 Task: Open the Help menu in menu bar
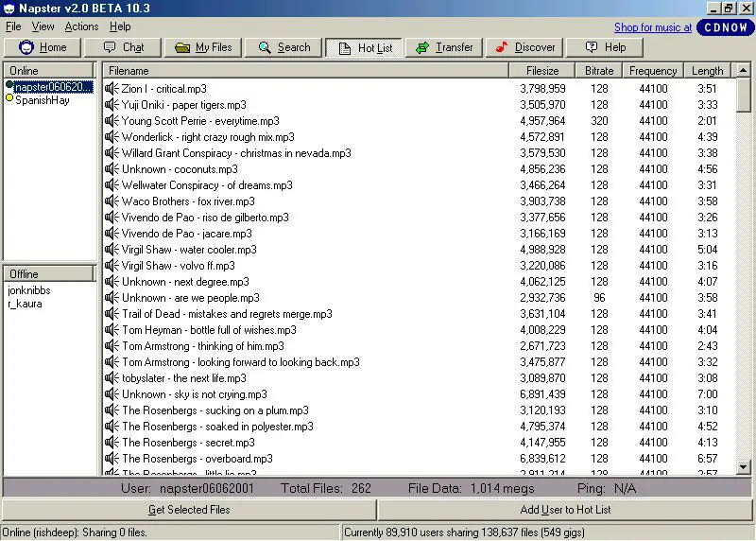point(120,26)
